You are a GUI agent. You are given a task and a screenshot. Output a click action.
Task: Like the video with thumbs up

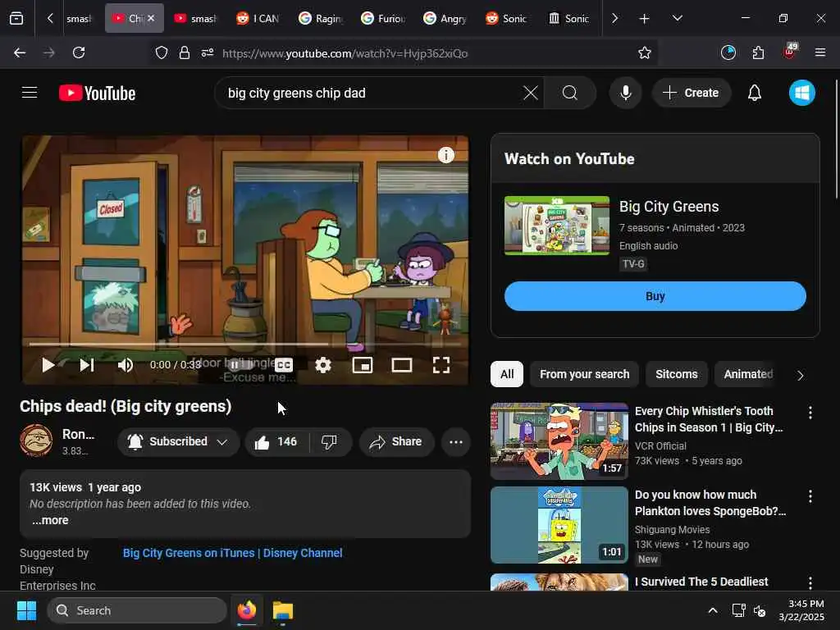click(x=276, y=442)
